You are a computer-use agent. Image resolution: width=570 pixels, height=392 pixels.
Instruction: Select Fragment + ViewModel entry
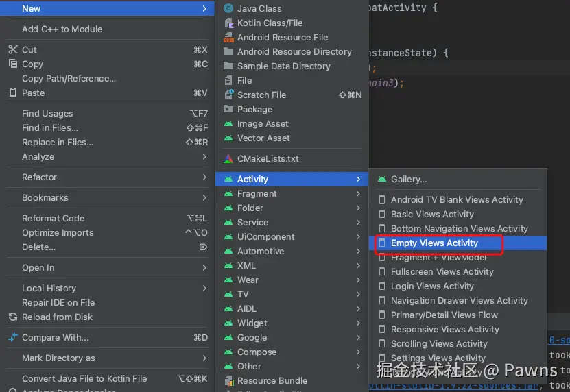(x=458, y=258)
